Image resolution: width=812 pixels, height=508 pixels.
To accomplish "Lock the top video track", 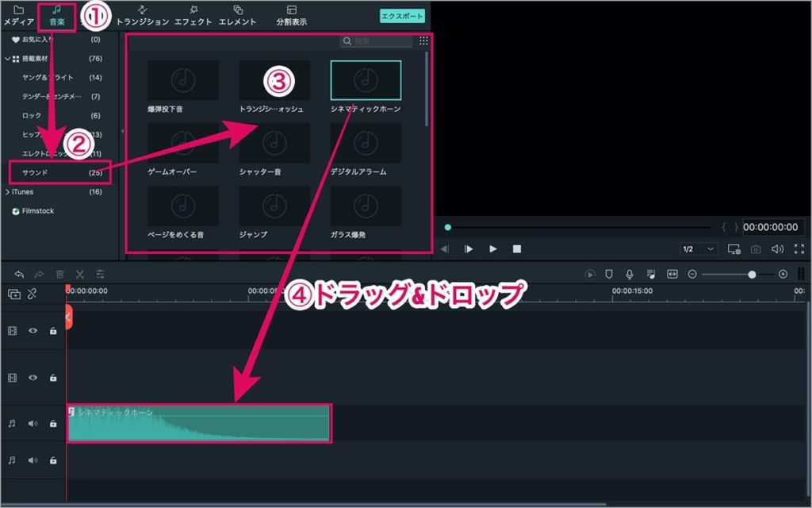I will pyautogui.click(x=53, y=331).
